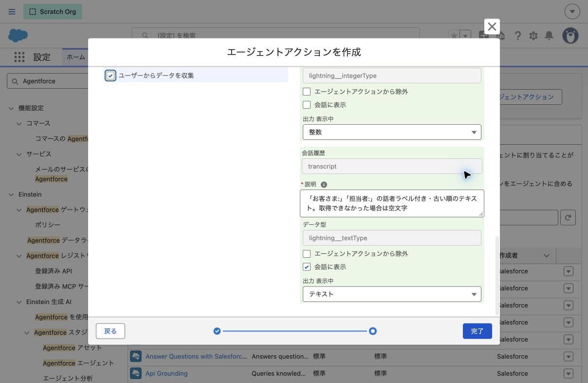Open the Answer Questions with Salesforce link
Viewport: 588px width, 383px height.
(196, 356)
